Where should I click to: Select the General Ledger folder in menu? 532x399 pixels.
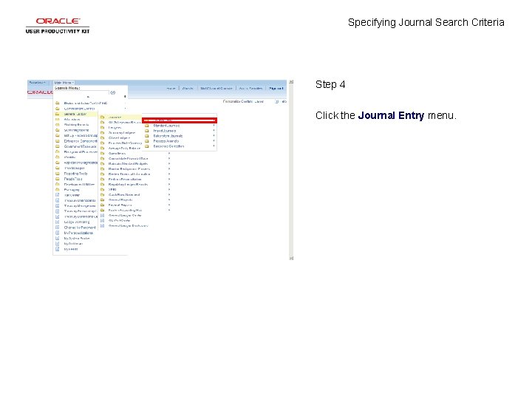75,114
